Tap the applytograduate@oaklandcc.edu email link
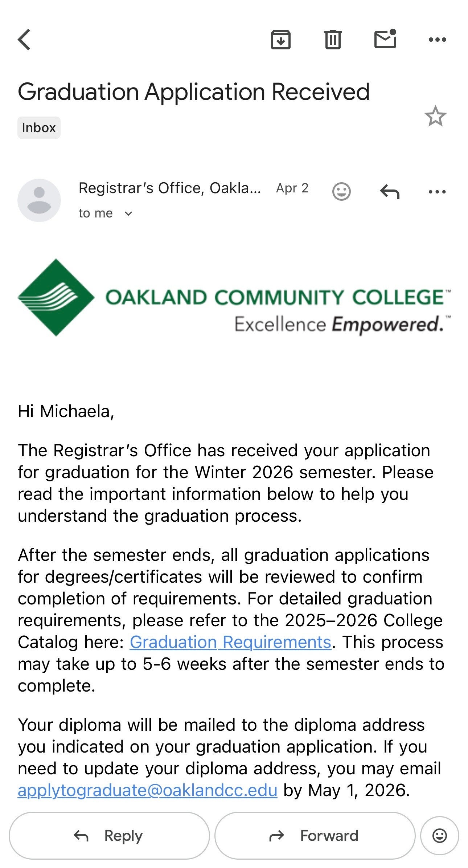 tap(147, 790)
